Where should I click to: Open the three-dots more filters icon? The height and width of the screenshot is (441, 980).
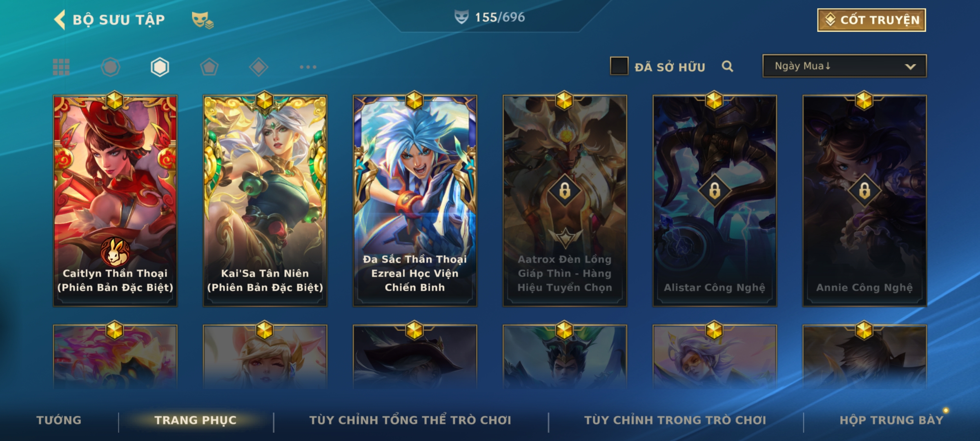coord(308,67)
